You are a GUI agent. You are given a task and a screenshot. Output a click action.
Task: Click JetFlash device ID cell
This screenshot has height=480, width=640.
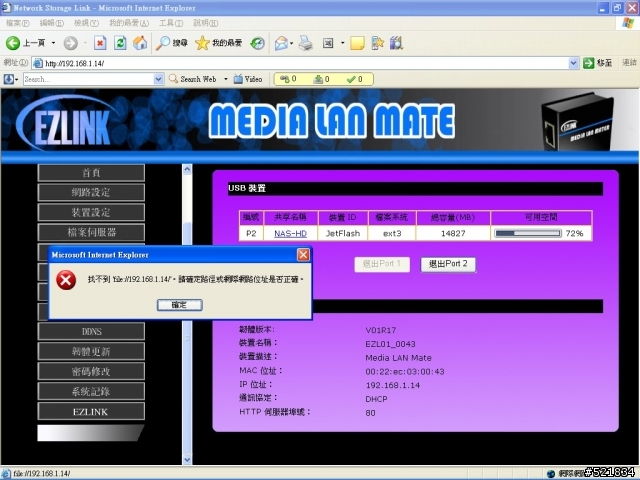click(x=343, y=233)
